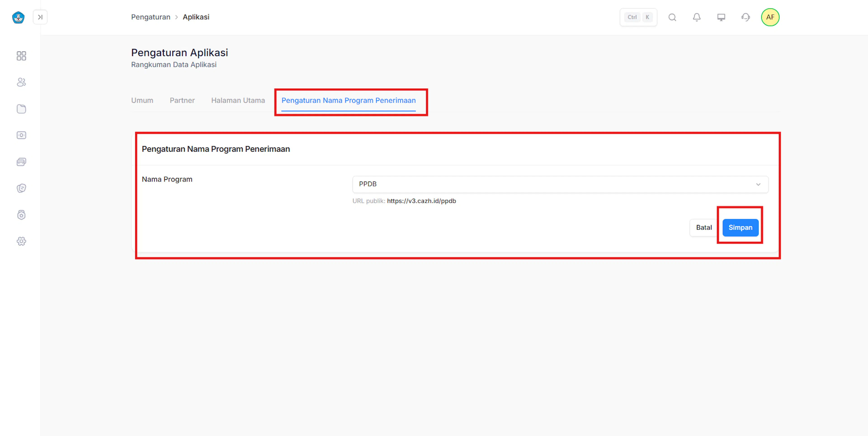Click the public URL https://v3.cazh.id/ppdb
The image size is (868, 436).
(x=422, y=201)
